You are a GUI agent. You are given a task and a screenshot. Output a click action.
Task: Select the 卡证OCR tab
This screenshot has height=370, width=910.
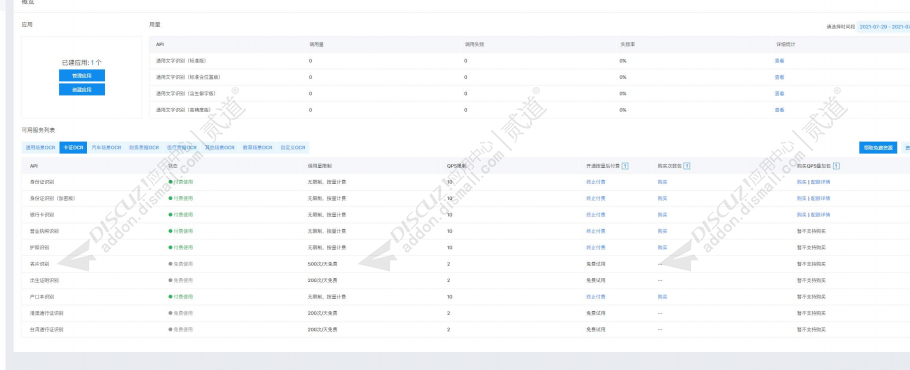[74, 147]
